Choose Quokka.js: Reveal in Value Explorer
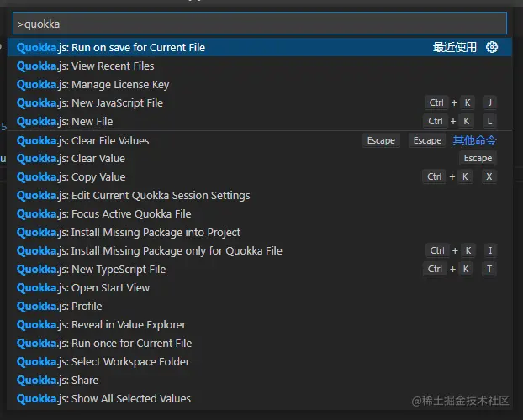The width and height of the screenshot is (523, 420). click(x=260, y=325)
